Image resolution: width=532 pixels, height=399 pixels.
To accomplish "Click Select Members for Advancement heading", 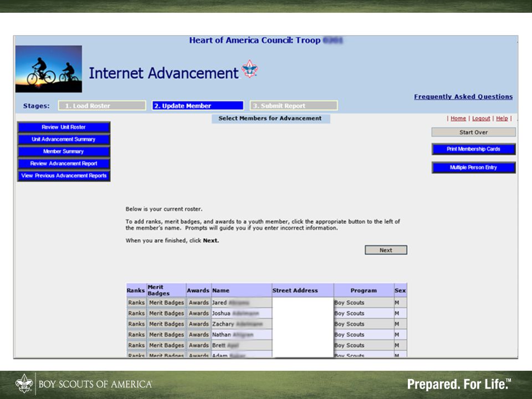I will pos(270,119).
